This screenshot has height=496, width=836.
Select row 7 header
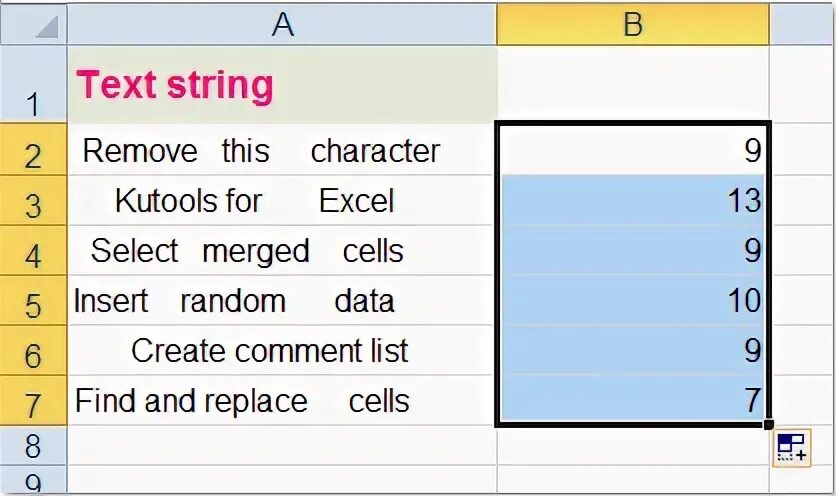(34, 401)
